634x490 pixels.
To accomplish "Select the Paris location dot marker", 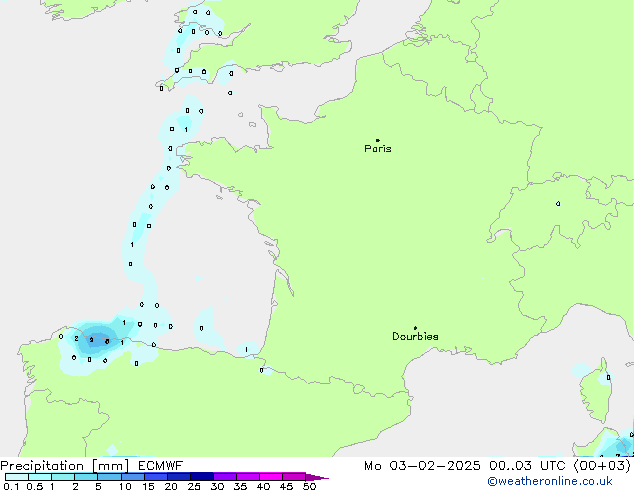I will pos(378,140).
